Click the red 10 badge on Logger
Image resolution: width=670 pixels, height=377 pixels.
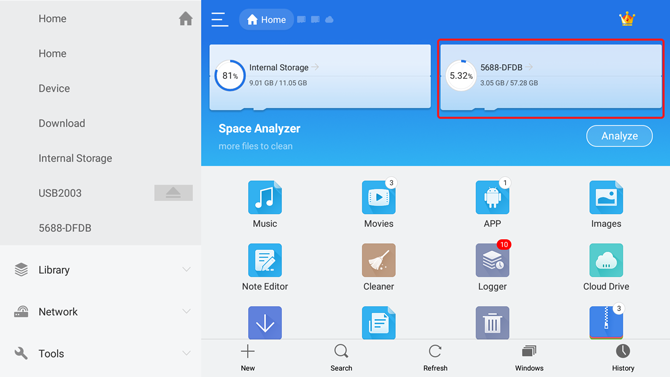pyautogui.click(x=504, y=244)
